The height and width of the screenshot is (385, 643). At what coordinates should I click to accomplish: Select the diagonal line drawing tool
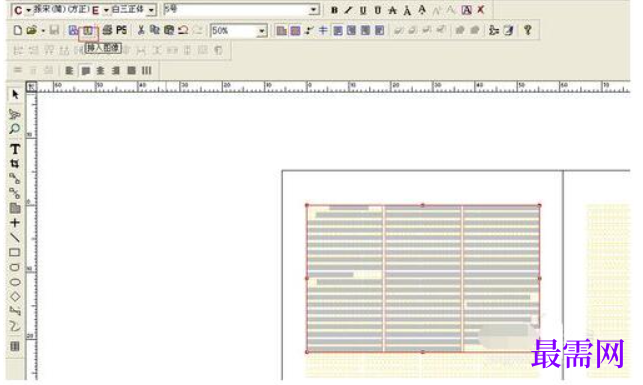point(15,237)
